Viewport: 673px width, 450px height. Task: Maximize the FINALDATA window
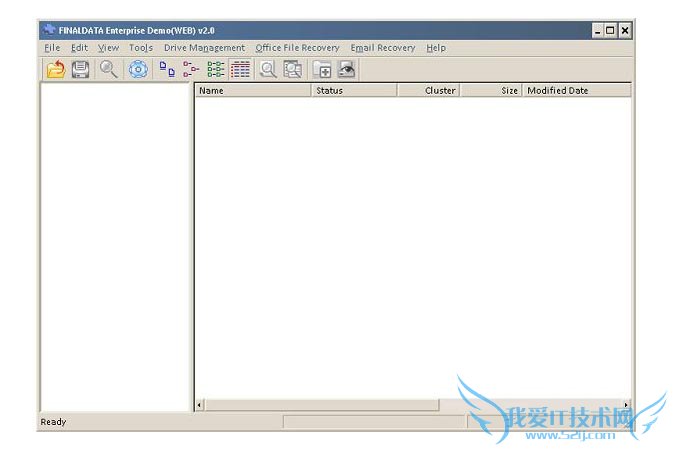click(610, 30)
